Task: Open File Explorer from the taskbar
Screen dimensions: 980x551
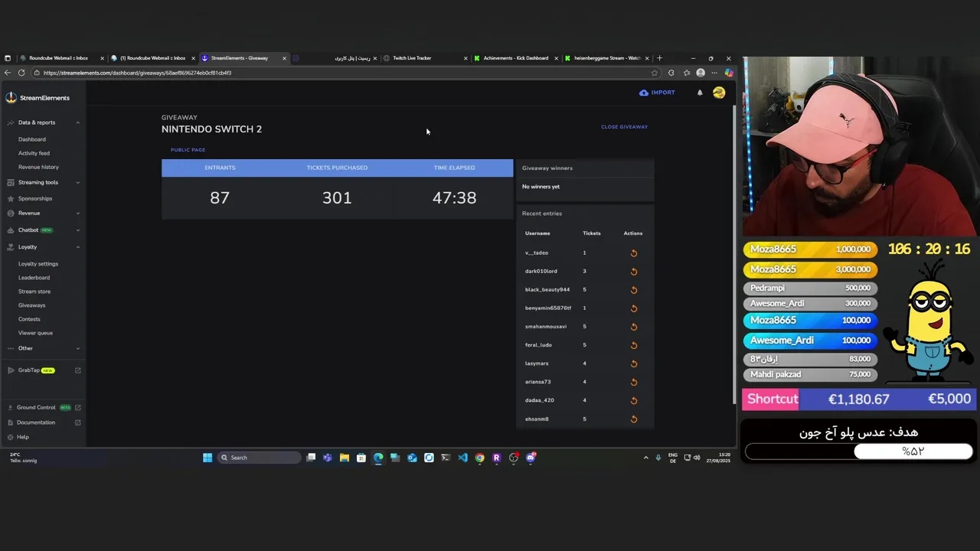Action: click(345, 458)
